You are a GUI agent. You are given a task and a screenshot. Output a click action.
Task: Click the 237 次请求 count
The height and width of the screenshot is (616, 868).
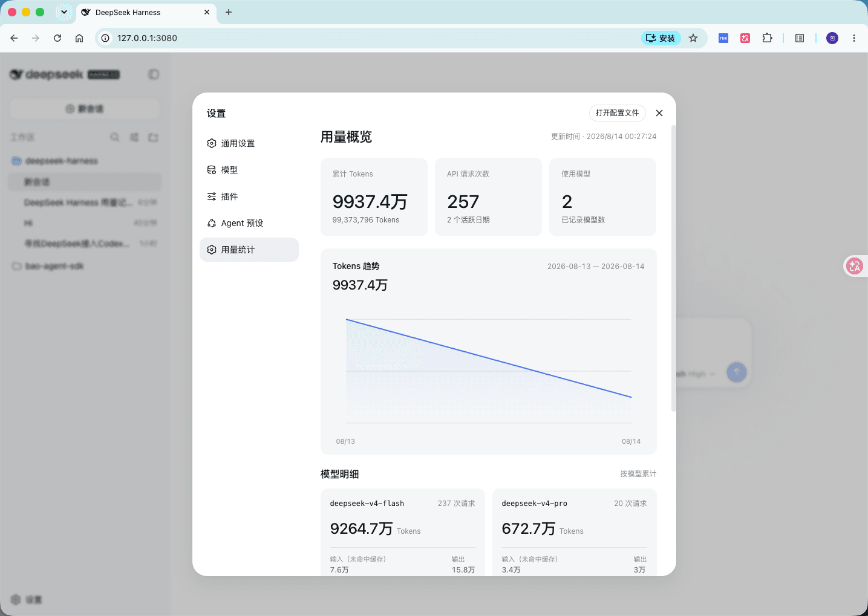point(457,504)
